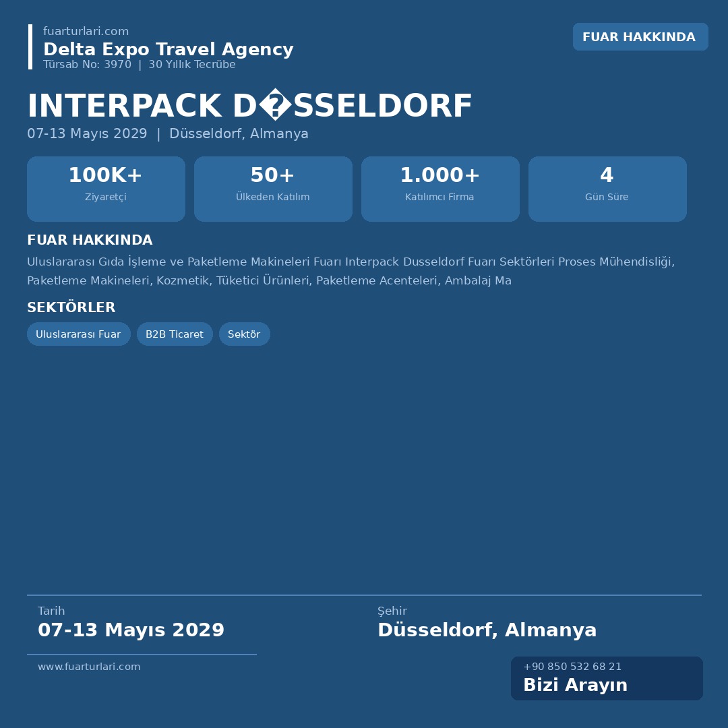Click the 50+ Ülkeden Katılım stat card
This screenshot has width=728, height=728.
pyautogui.click(x=273, y=189)
